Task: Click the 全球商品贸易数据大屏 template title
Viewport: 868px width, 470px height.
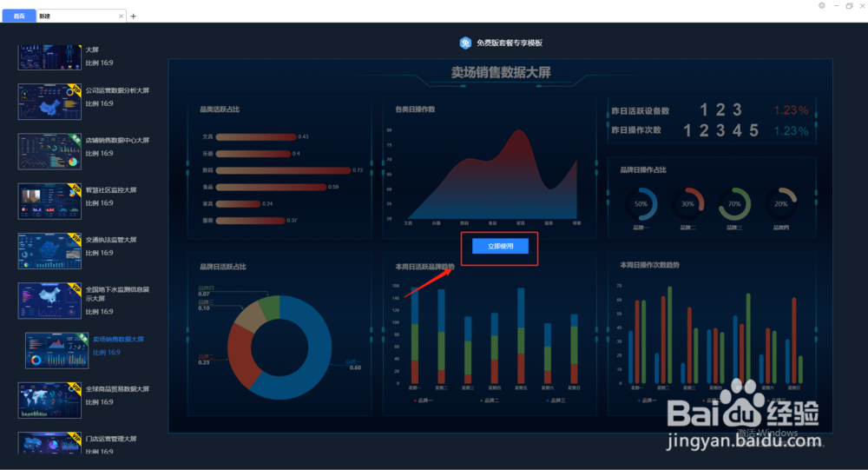Action: click(117, 389)
